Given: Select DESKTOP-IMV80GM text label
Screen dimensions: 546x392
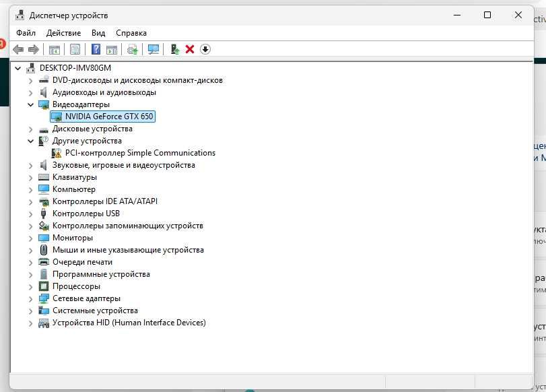Looking at the screenshot, I should pyautogui.click(x=75, y=68).
